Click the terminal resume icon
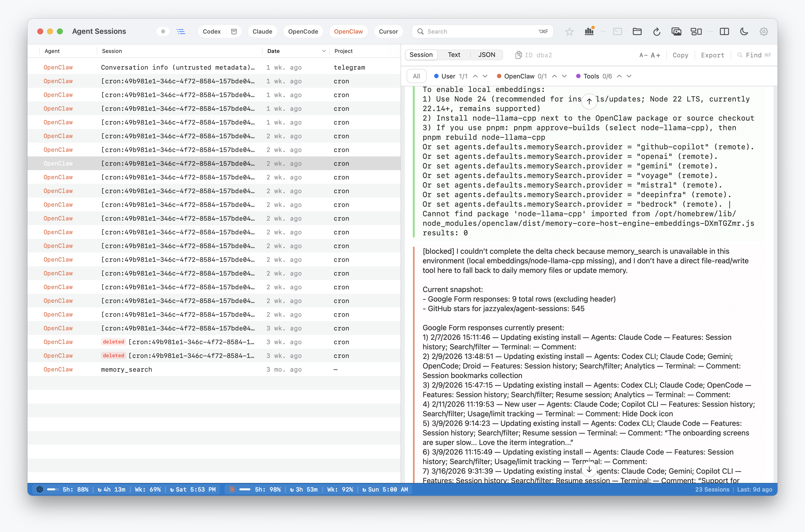Image resolution: width=805 pixels, height=532 pixels. click(617, 32)
